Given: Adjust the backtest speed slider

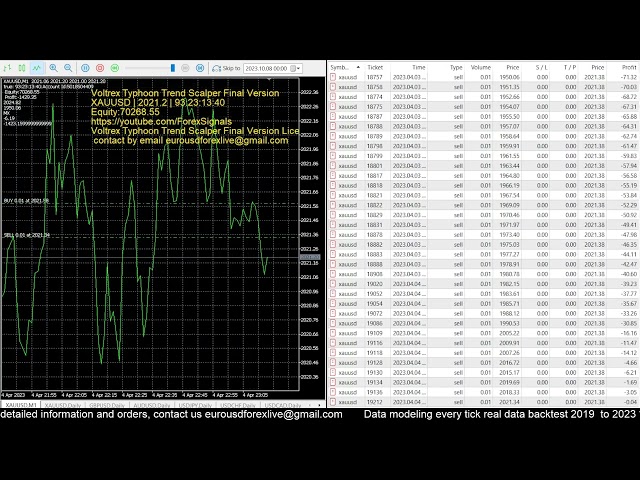Looking at the screenshot, I should pos(173,68).
